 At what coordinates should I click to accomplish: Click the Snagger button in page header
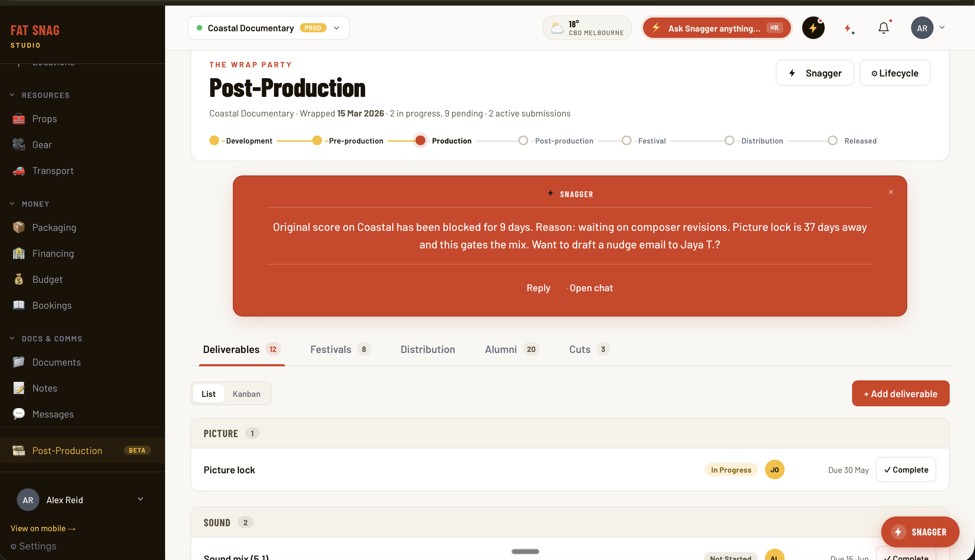(814, 73)
